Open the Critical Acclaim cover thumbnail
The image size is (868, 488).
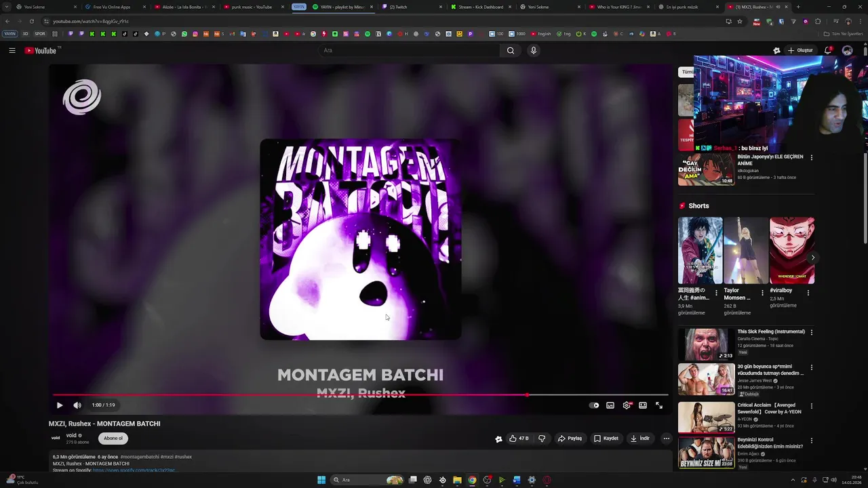pos(706,418)
